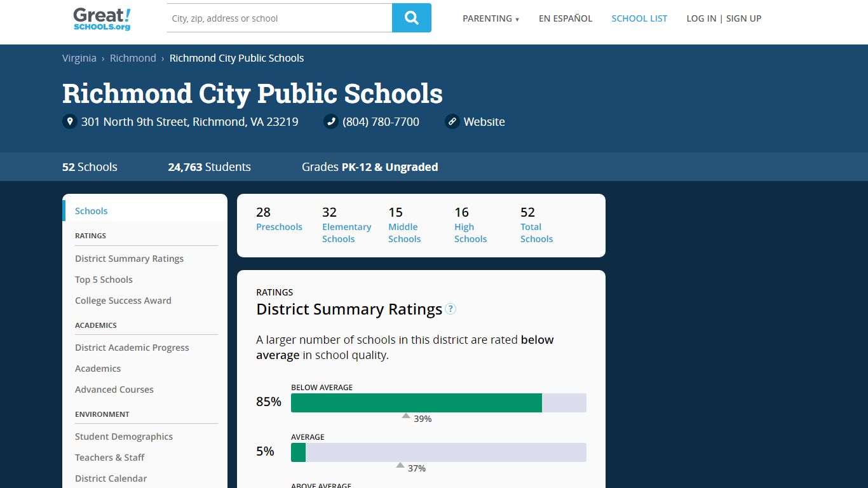Click the phone icon beside (804) 780-7700
The image size is (868, 488).
pyautogui.click(x=331, y=121)
